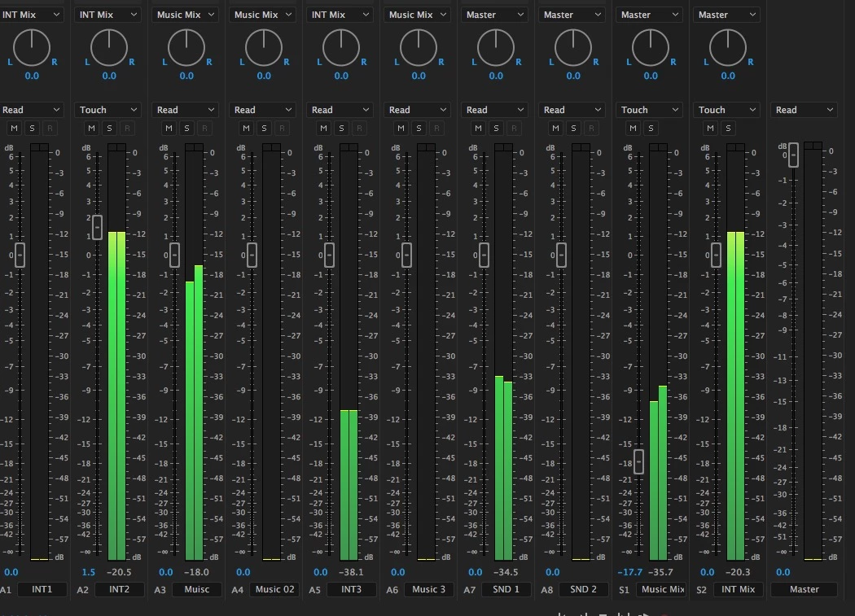Solo track A6 Music 3
Screen dimensions: 855x616
(419, 128)
